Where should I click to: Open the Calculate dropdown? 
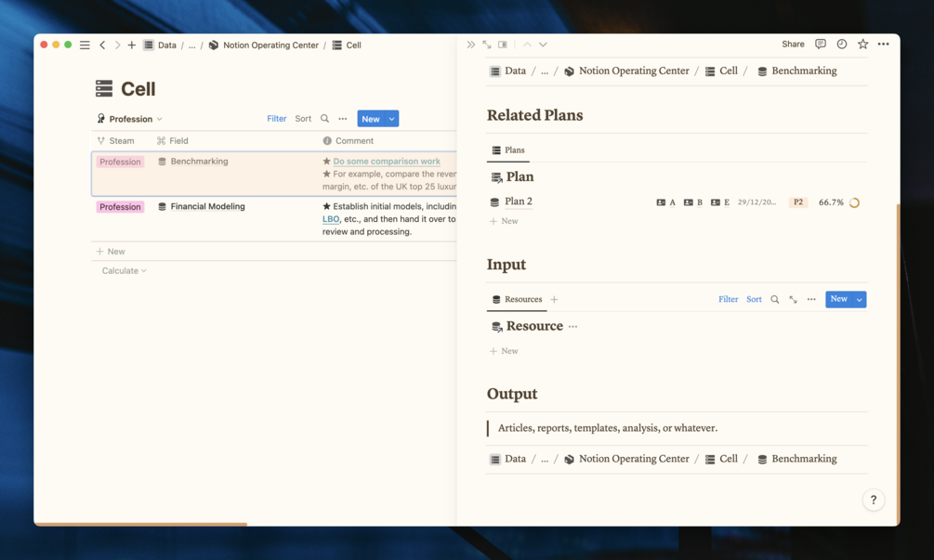pyautogui.click(x=124, y=271)
